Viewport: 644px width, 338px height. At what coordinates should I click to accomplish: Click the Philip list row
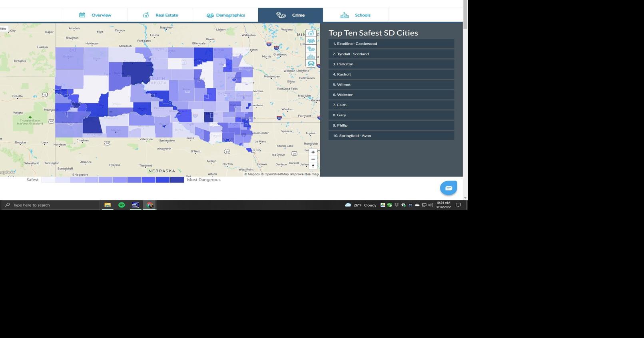391,125
